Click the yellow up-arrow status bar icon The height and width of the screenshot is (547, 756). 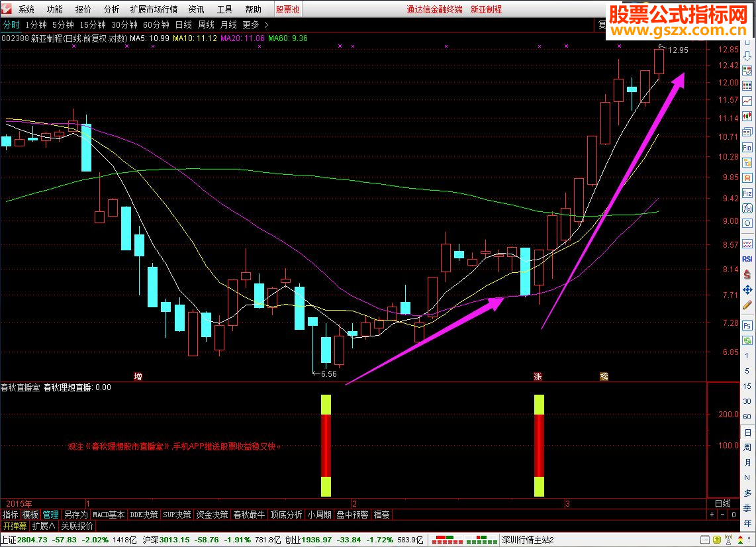[x=717, y=540]
